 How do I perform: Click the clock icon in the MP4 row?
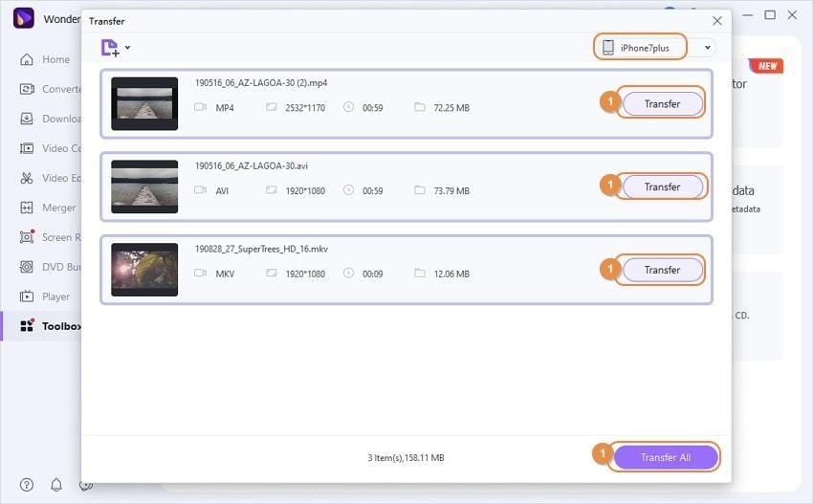point(348,107)
